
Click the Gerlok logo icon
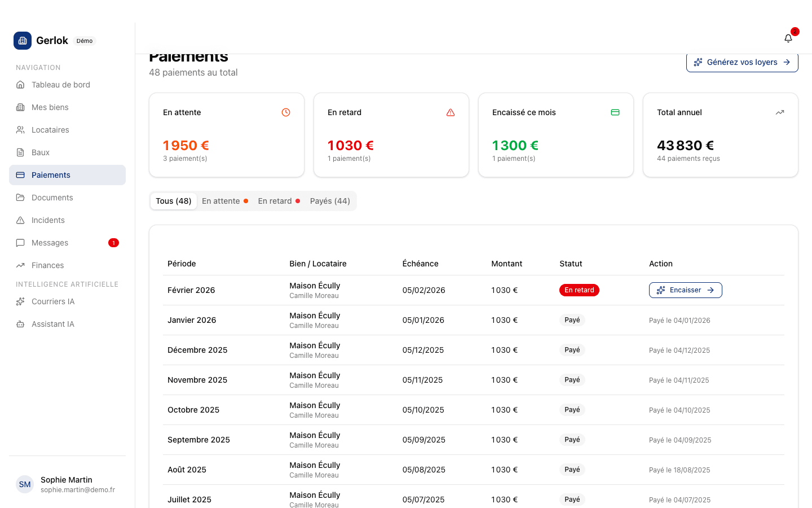click(23, 41)
